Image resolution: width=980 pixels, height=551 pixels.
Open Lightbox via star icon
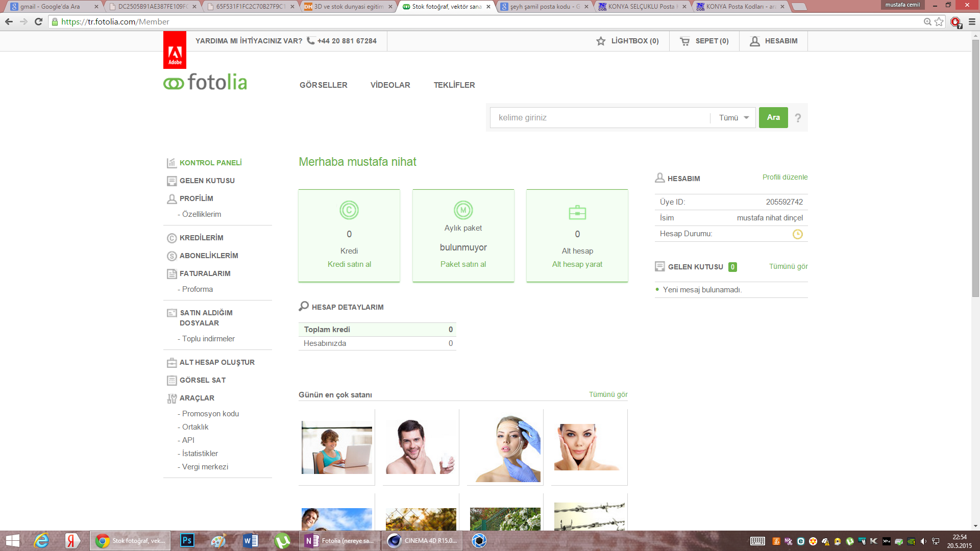coord(601,41)
